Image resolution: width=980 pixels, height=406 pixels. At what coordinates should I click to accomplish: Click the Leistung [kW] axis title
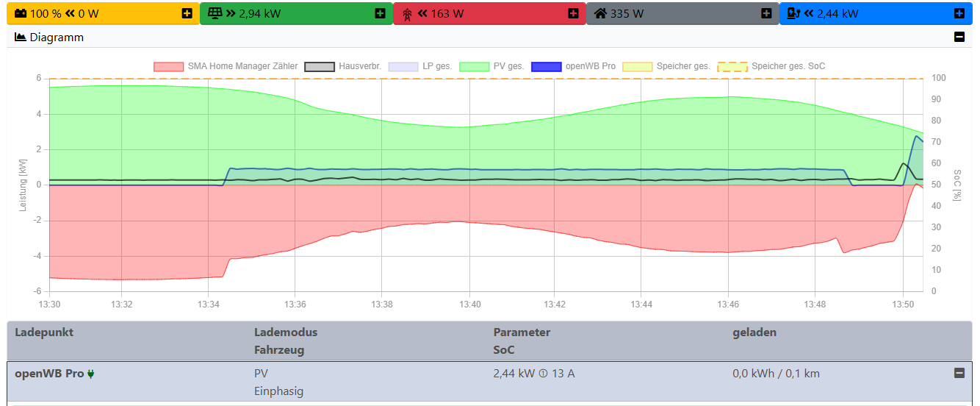point(23,185)
